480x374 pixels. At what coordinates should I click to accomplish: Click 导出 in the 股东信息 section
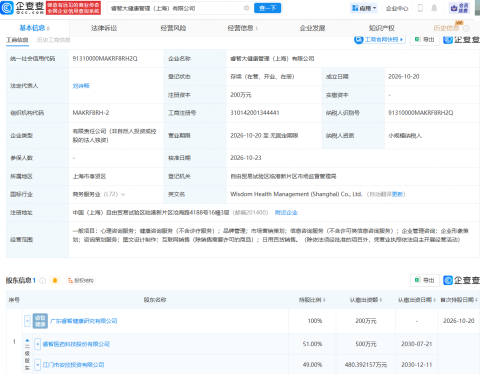[x=425, y=280]
